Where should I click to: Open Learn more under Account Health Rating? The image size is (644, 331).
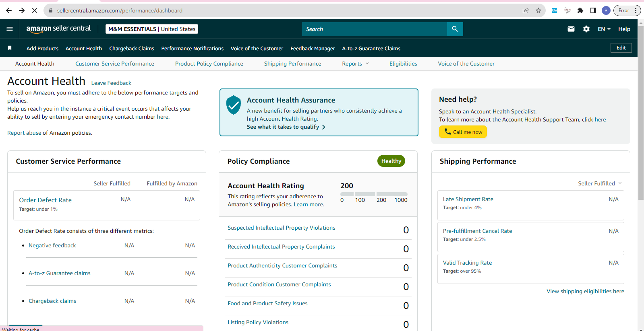click(x=309, y=204)
